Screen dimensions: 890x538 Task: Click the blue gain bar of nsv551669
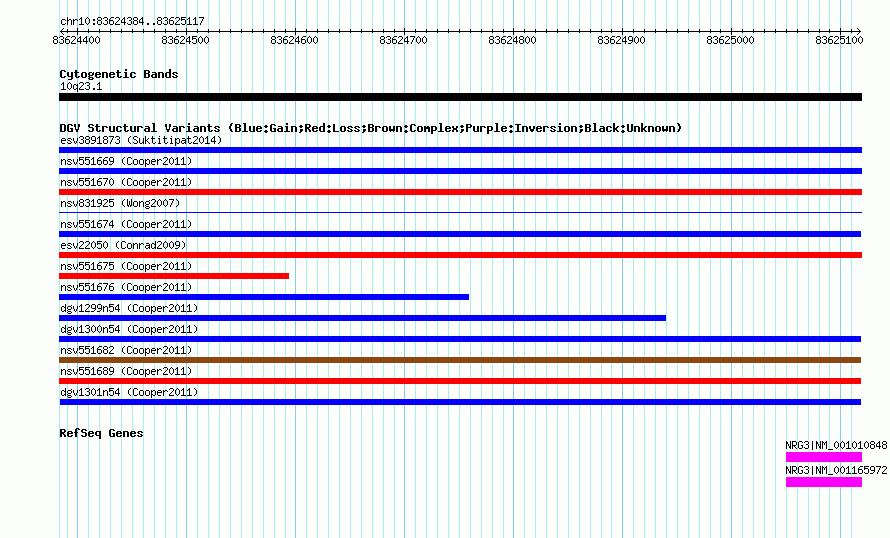(460, 171)
